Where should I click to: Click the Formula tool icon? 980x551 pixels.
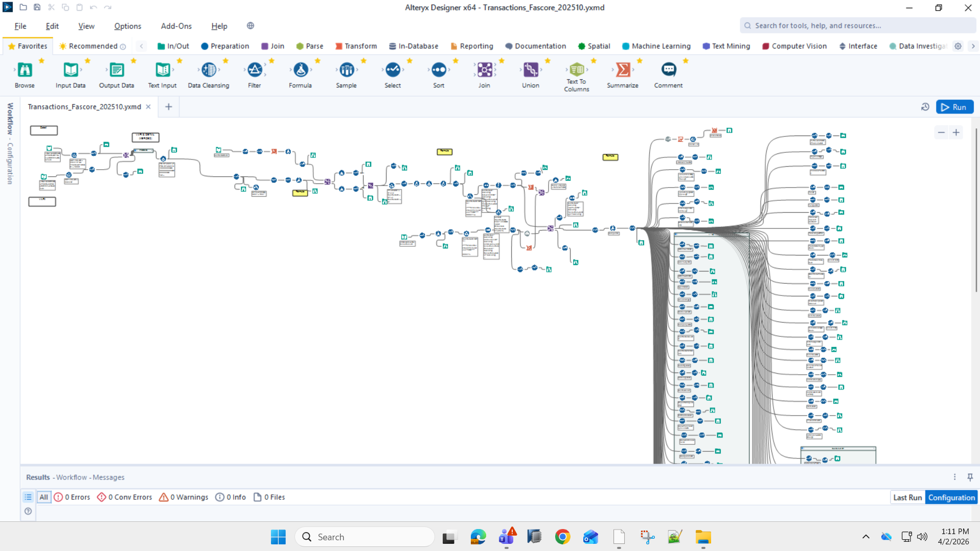301,70
